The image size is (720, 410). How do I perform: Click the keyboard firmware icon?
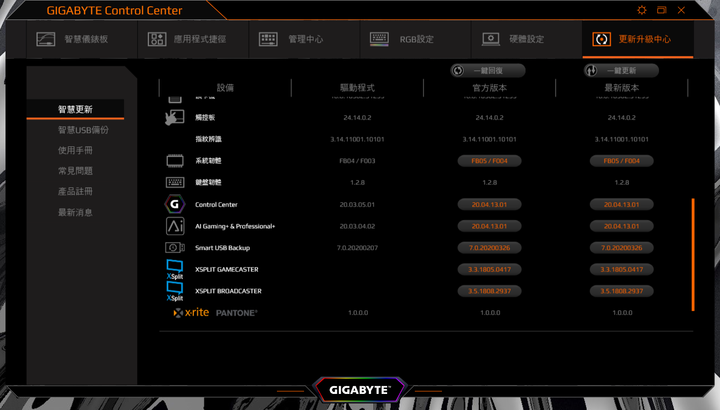(x=175, y=182)
